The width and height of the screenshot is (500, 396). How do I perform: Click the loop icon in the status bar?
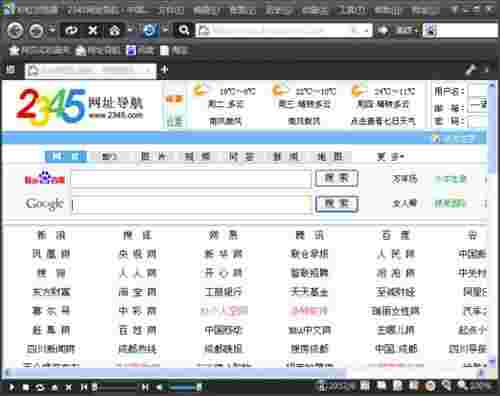pyautogui.click(x=40, y=387)
